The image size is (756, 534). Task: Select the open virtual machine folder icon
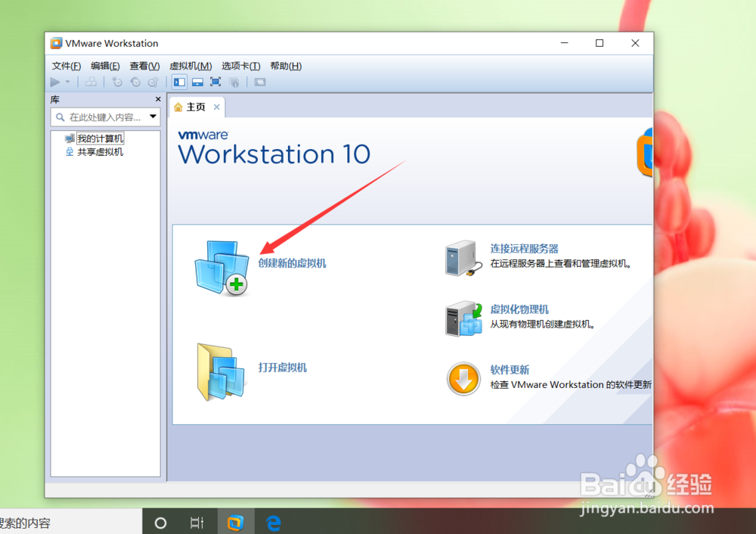222,373
